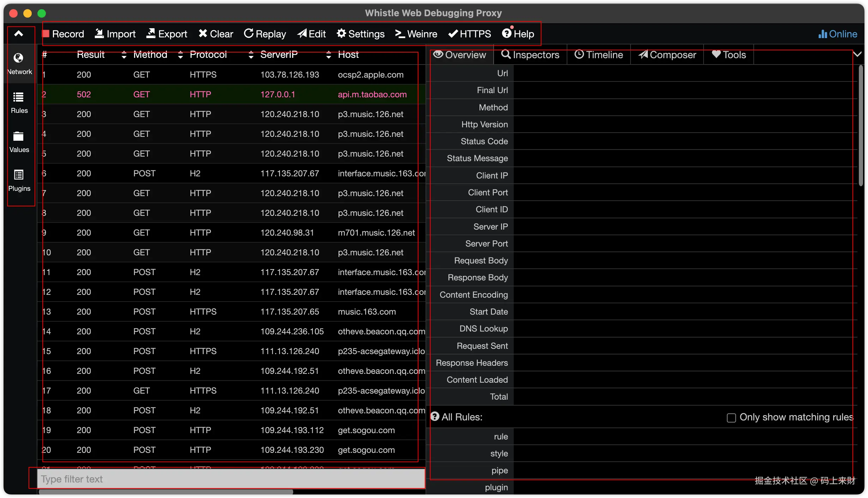Expand the tabs overflow chevron at right
The image size is (868, 498).
tap(857, 54)
